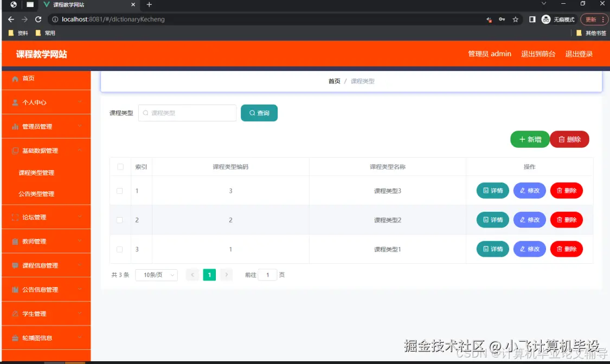Check the checkbox for row 课程类型3

pyautogui.click(x=120, y=190)
